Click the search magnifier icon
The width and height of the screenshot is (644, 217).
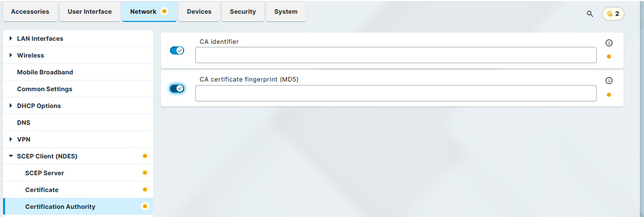(590, 14)
